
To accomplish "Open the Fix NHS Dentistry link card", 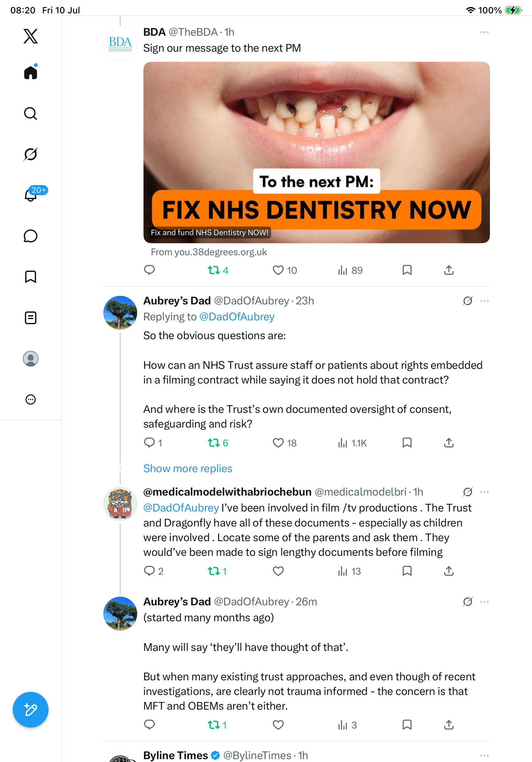I will [x=316, y=152].
